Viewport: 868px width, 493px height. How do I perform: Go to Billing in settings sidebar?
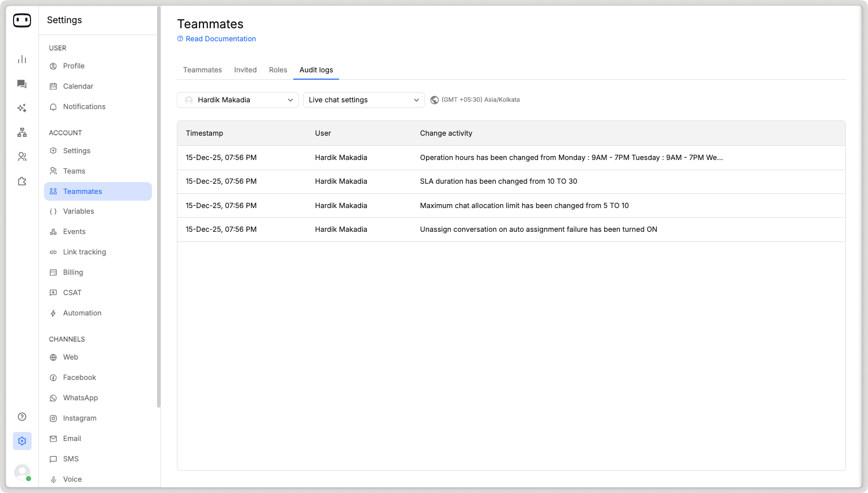click(73, 273)
